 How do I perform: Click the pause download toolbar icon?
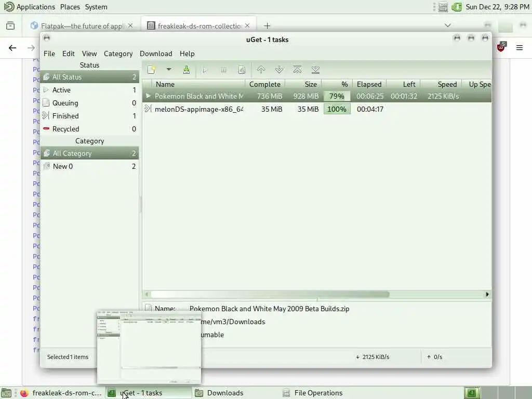click(223, 70)
